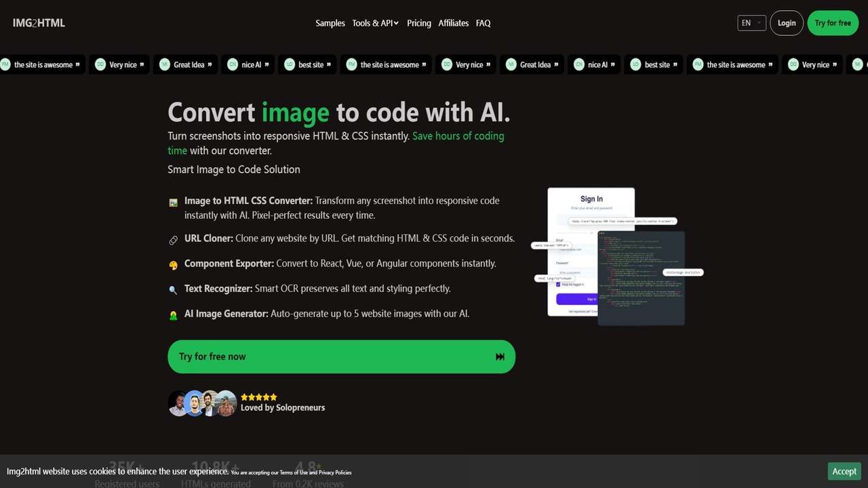Click the five star rating
This screenshot has height=488, width=868.
258,397
